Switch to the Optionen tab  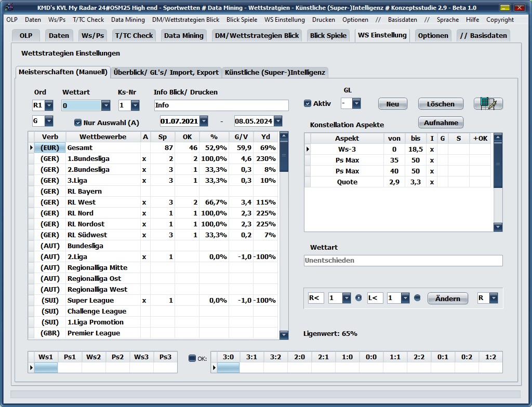[433, 36]
